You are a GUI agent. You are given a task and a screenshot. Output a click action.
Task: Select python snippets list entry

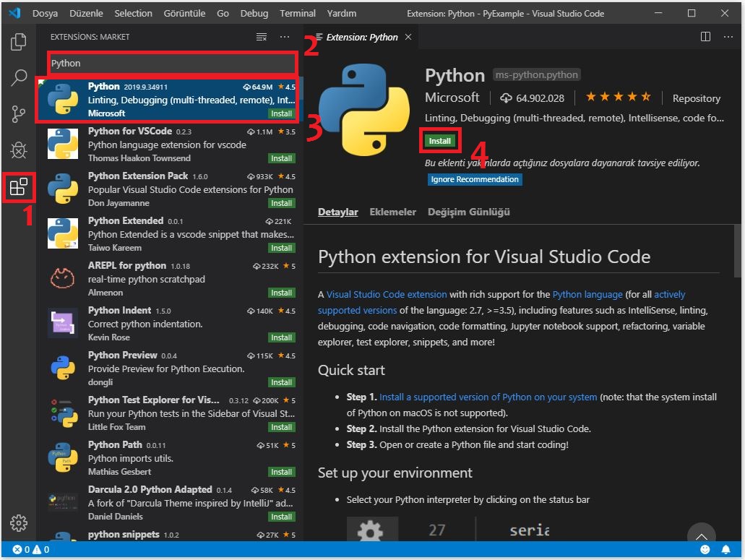168,535
